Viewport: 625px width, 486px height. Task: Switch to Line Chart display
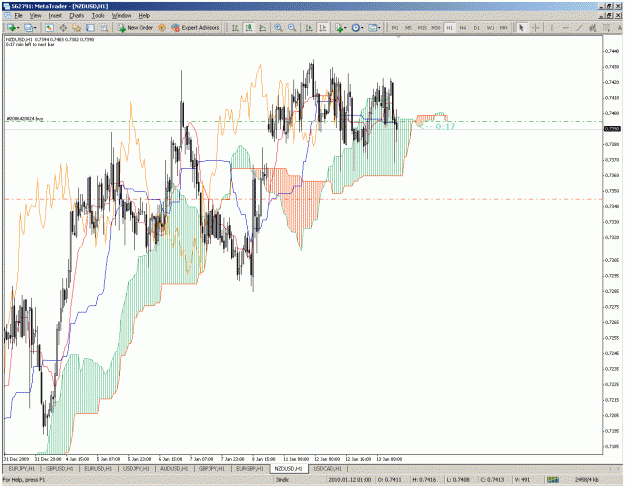[262, 28]
